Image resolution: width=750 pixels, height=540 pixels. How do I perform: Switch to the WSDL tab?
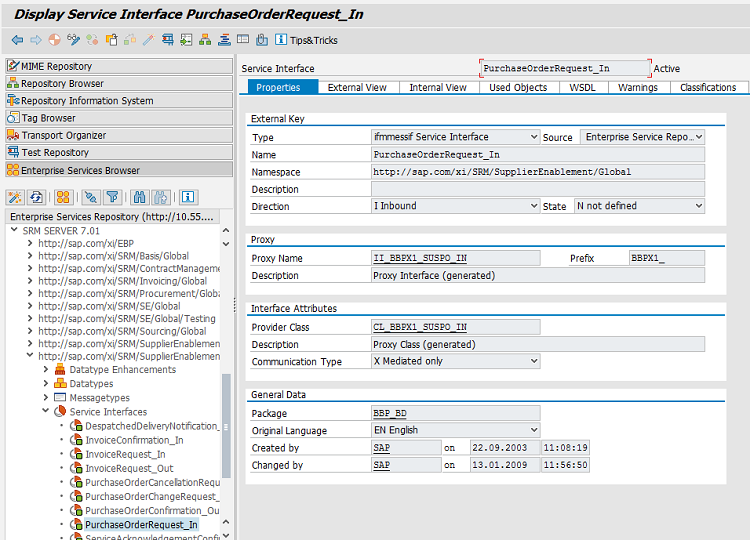(582, 87)
